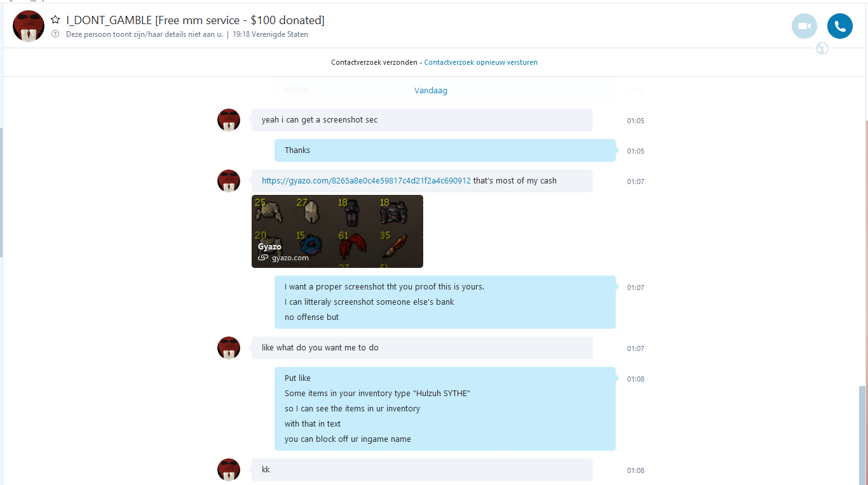Open the Gyazo bank screenshot preview
The width and height of the screenshot is (868, 485).
point(337,231)
